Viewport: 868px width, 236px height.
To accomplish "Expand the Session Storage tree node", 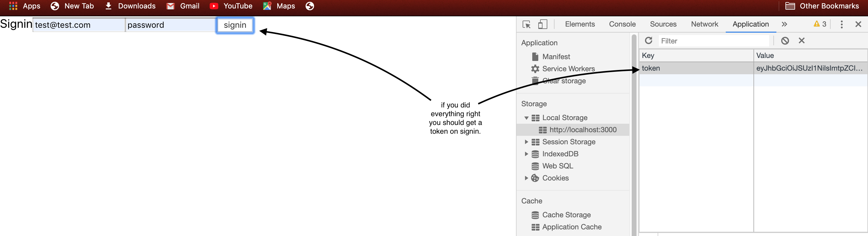I will [526, 142].
